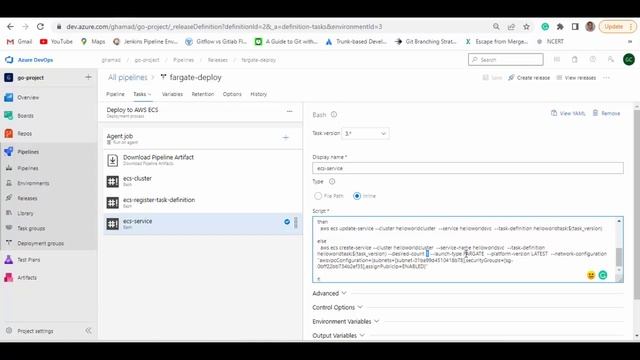
Task: Select ecs-register-task-definition task
Action: (x=203, y=202)
